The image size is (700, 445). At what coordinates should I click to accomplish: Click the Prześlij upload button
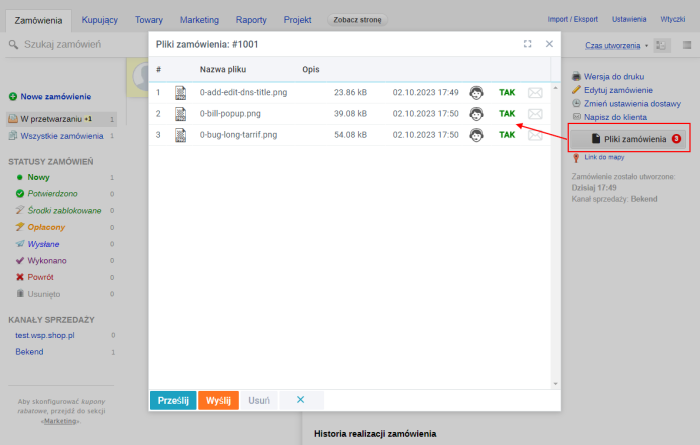click(x=173, y=400)
